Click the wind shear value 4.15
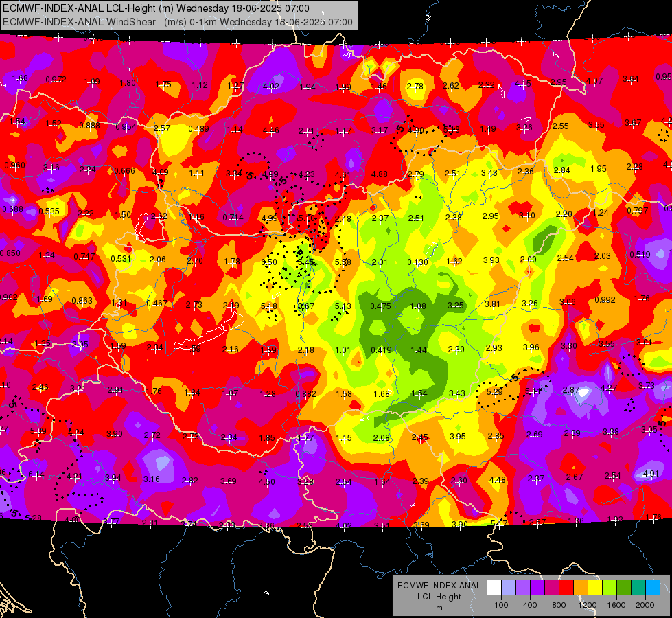The width and height of the screenshot is (672, 618). tap(522, 84)
